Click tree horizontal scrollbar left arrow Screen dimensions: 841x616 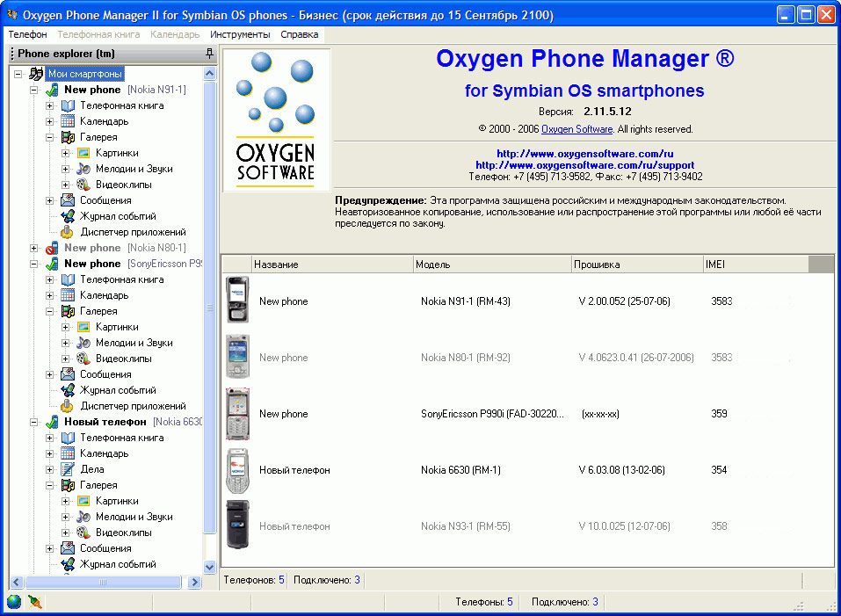coord(17,582)
